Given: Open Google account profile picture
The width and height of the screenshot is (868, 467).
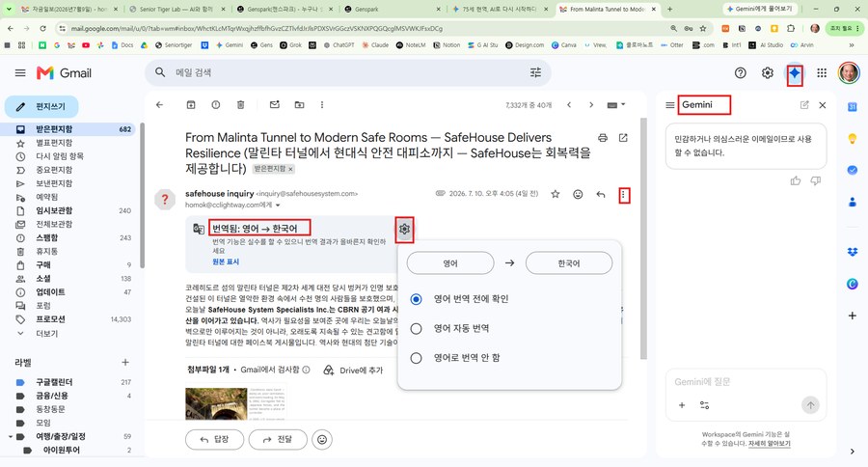Looking at the screenshot, I should (x=849, y=72).
